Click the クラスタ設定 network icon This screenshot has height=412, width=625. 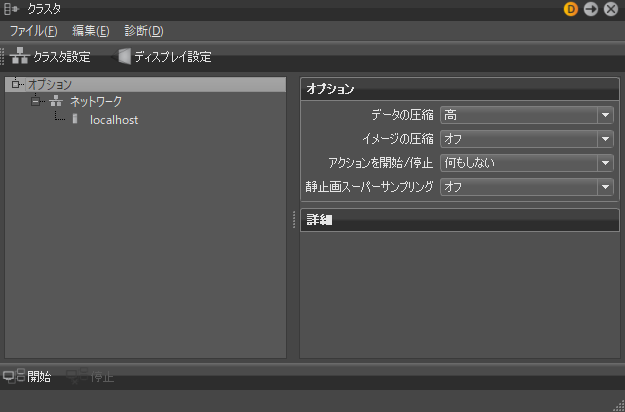click(20, 56)
